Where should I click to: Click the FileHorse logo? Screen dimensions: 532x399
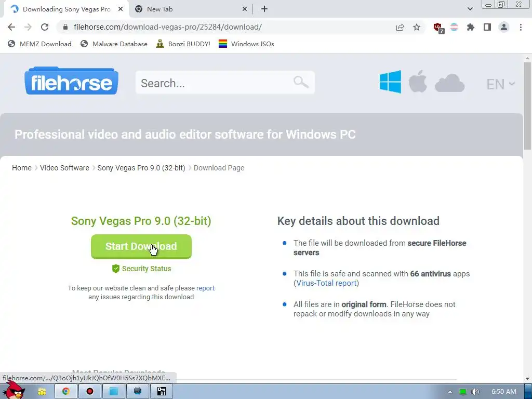pos(71,81)
